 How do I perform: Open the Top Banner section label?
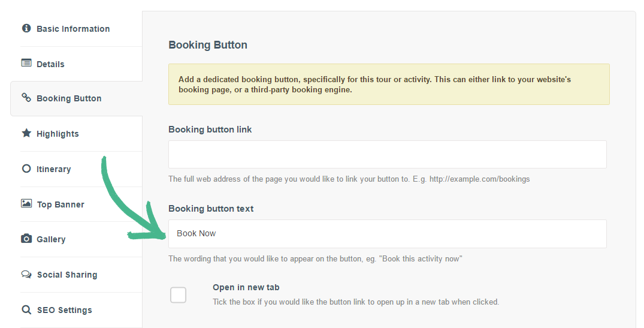pyautogui.click(x=61, y=204)
